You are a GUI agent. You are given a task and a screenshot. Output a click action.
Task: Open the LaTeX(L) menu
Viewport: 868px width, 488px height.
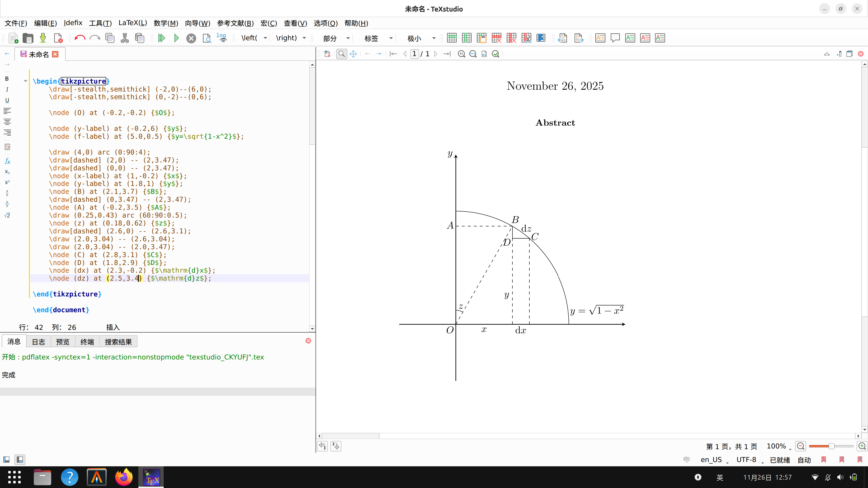(x=133, y=23)
